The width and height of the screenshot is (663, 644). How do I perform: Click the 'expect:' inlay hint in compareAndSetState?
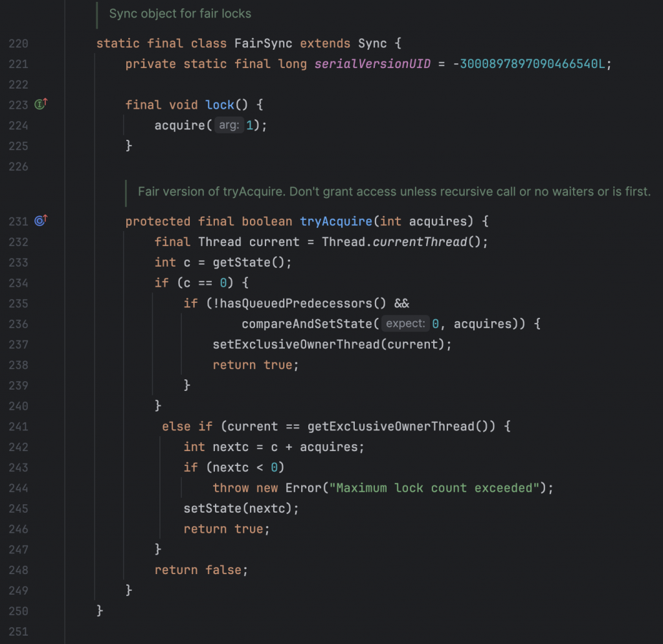(406, 324)
